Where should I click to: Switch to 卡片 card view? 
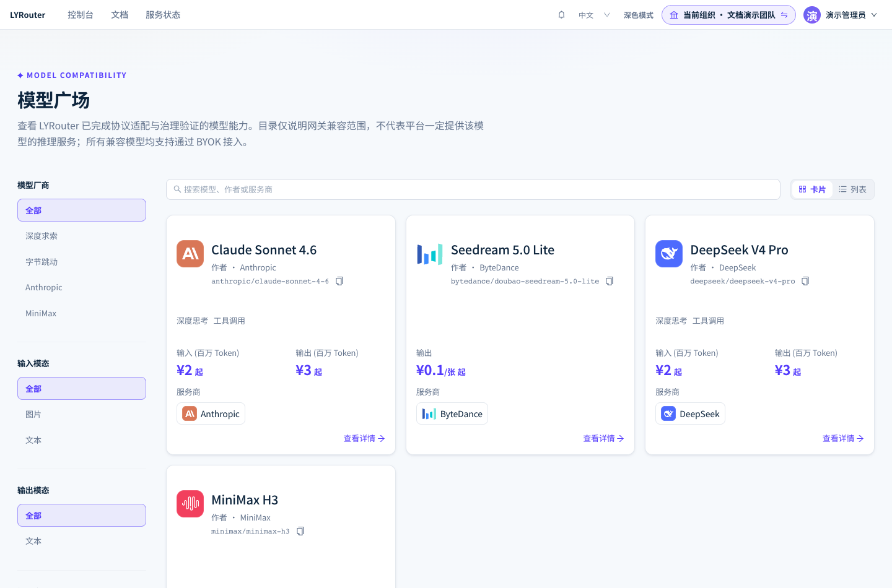812,189
